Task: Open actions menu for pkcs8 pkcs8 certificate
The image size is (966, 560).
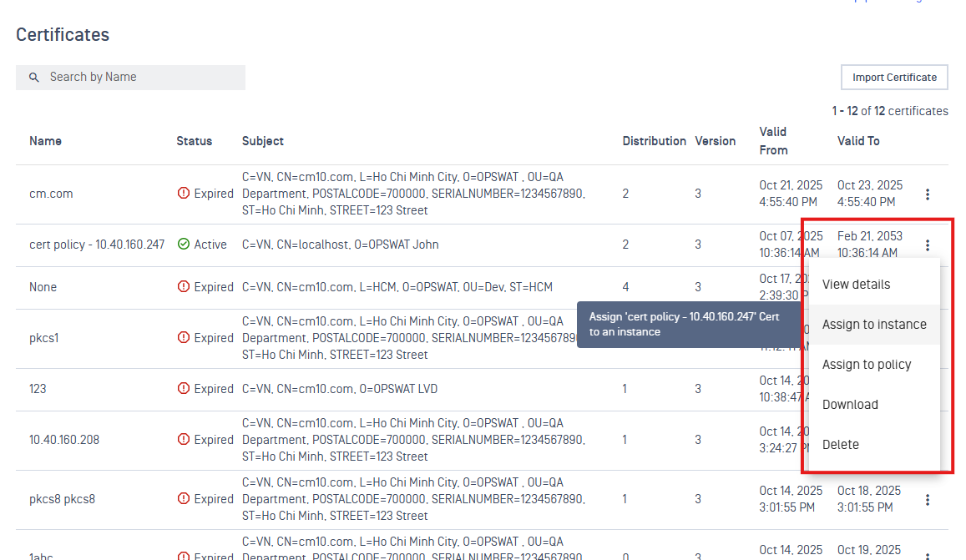Action: 927,500
